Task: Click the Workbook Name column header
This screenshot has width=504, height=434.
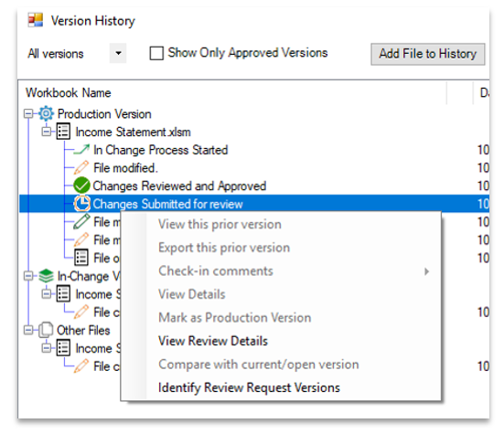Action: (68, 93)
